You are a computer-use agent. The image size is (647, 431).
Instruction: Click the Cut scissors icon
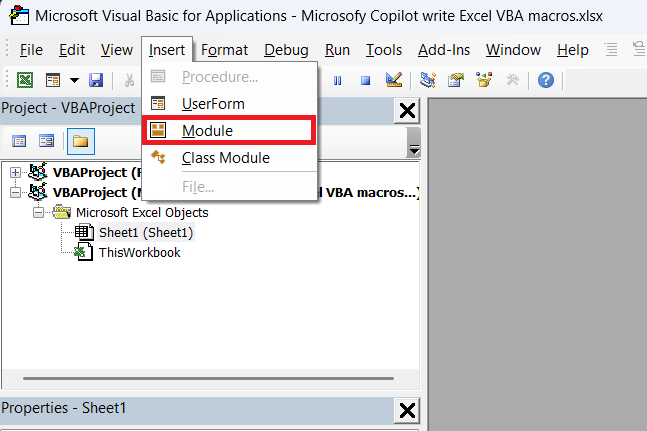[130, 80]
